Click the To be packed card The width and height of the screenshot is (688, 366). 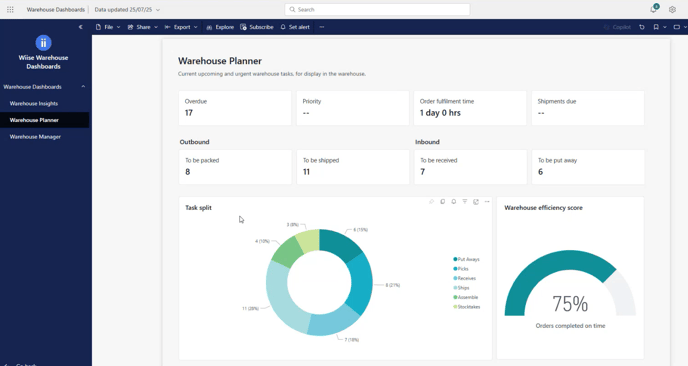pos(235,167)
